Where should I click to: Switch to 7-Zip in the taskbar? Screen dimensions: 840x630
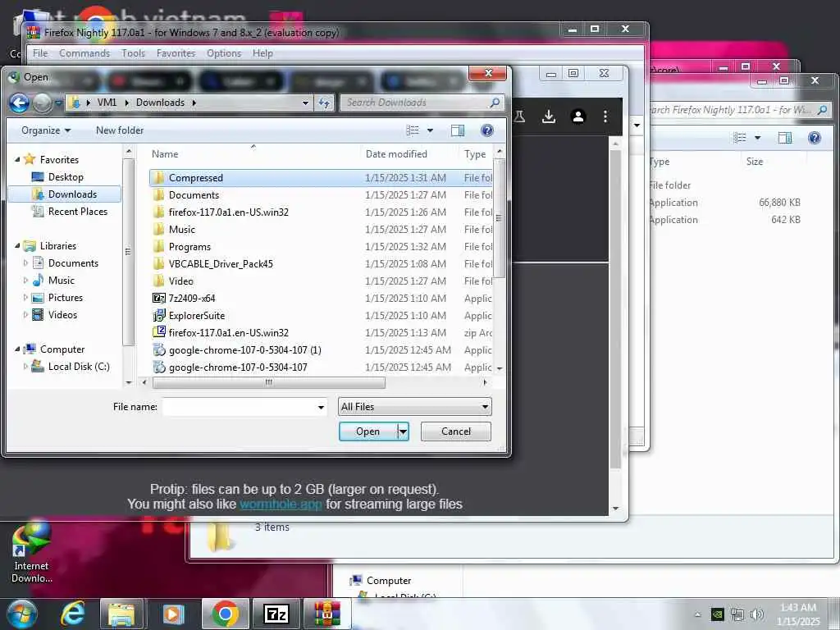coord(276,614)
